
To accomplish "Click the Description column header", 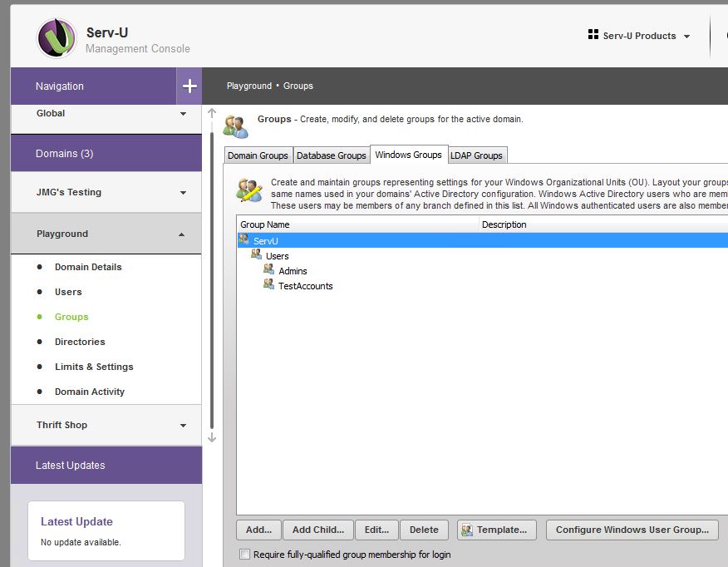I will pyautogui.click(x=603, y=224).
